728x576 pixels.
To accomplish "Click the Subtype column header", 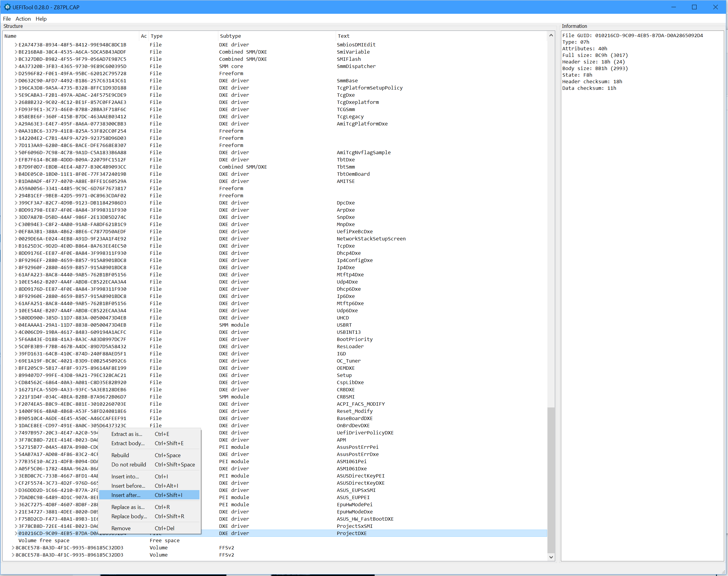I will [x=277, y=36].
